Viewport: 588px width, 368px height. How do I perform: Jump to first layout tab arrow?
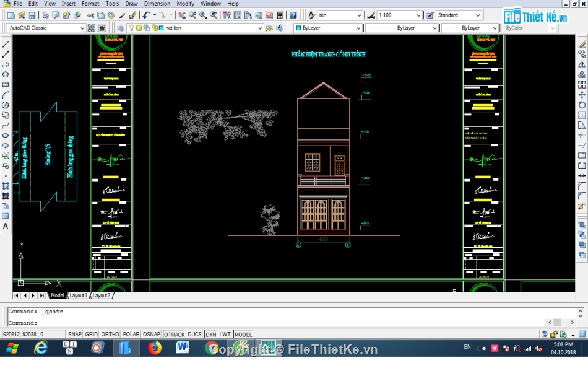click(16, 296)
